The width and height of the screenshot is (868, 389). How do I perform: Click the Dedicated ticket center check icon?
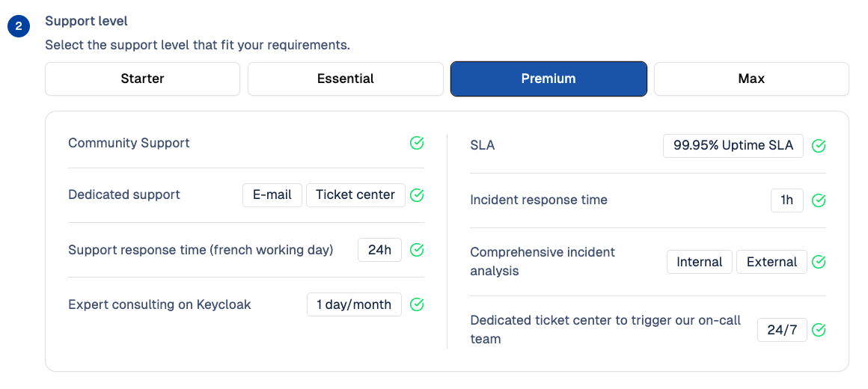coord(819,330)
